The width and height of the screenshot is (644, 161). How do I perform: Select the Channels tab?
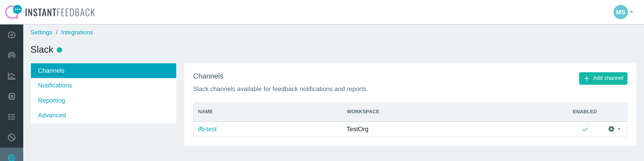103,70
